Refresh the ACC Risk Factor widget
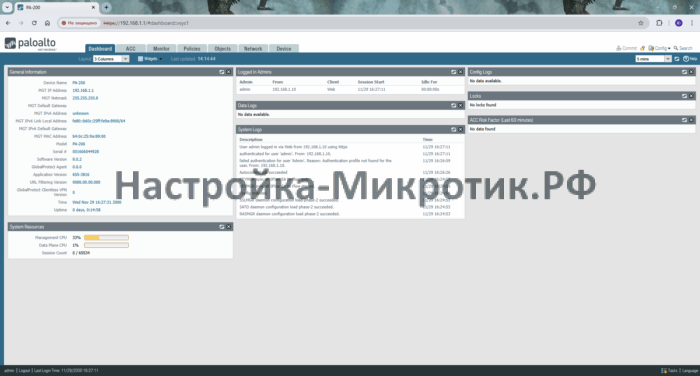This screenshot has width=700, height=376. tap(684, 120)
